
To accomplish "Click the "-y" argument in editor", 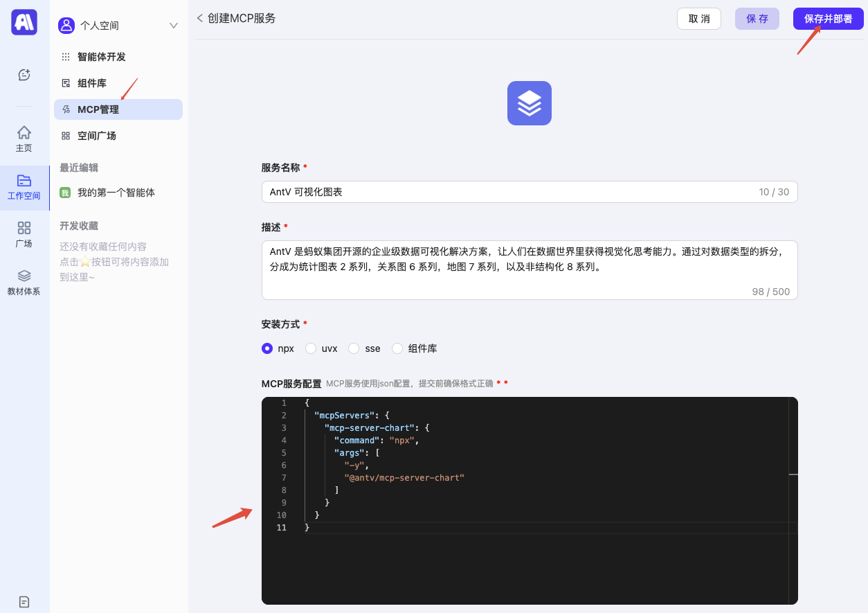I will coord(354,465).
